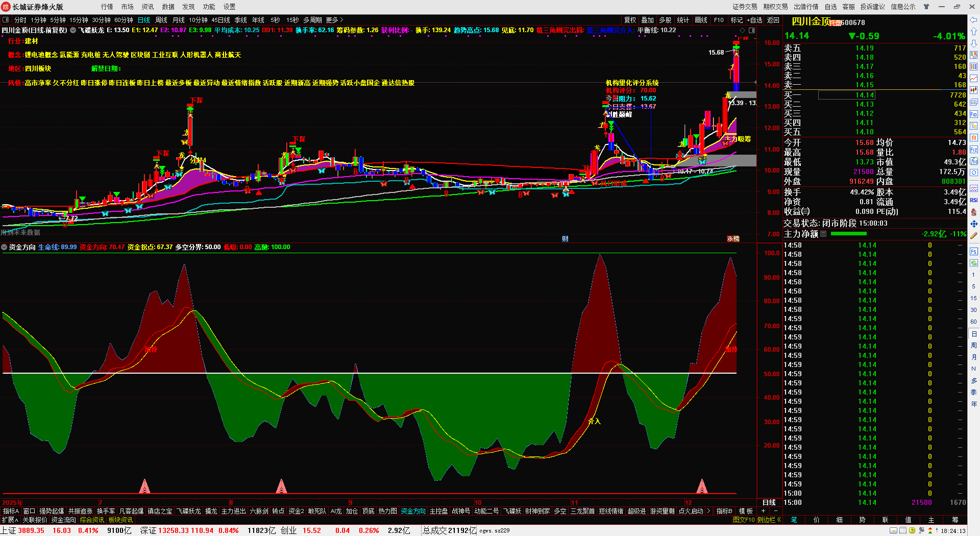Open the red line chart icon in sidebar

[x=974, y=79]
